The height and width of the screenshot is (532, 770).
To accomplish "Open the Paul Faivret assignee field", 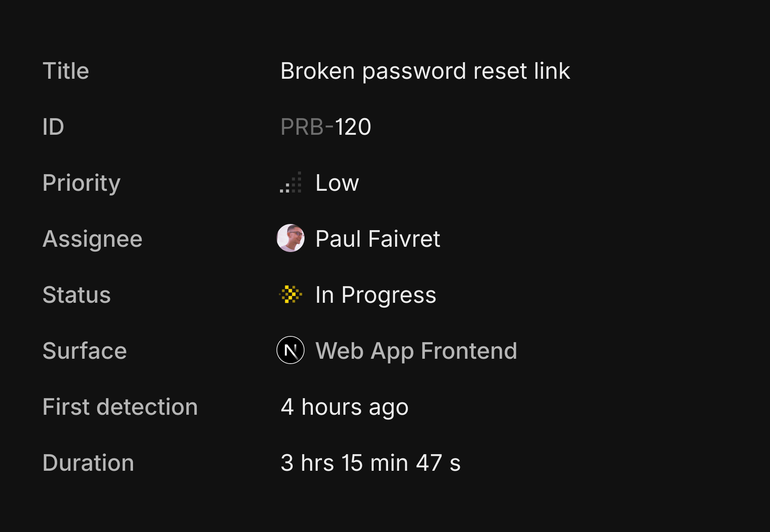I will (378, 239).
